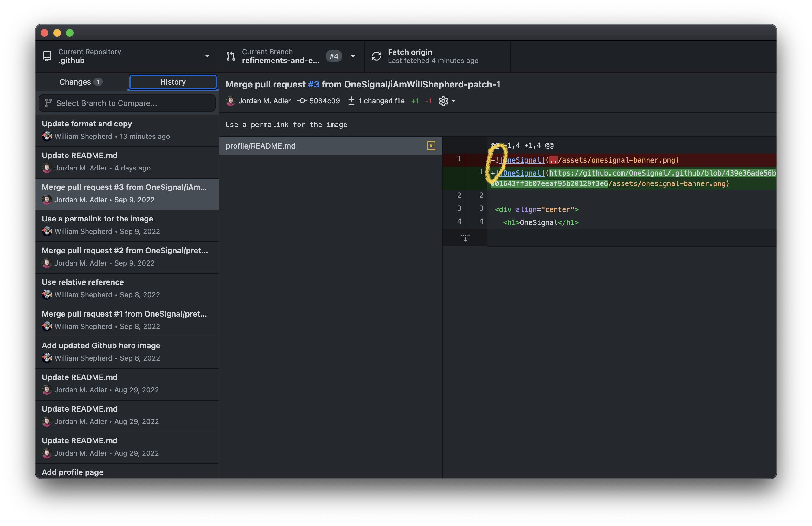This screenshot has height=526, width=812.
Task: Click Jordan M. Adler's avatar in the commit header
Action: [231, 101]
